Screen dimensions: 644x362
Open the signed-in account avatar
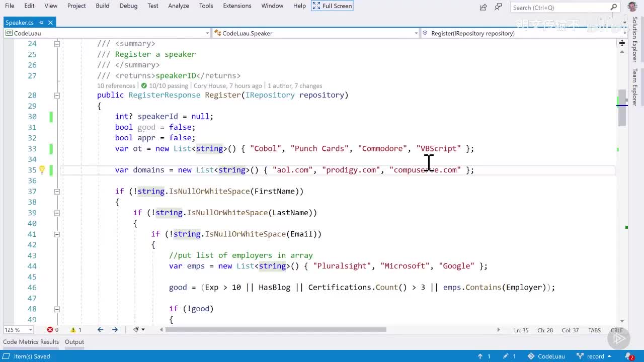tap(632, 7)
